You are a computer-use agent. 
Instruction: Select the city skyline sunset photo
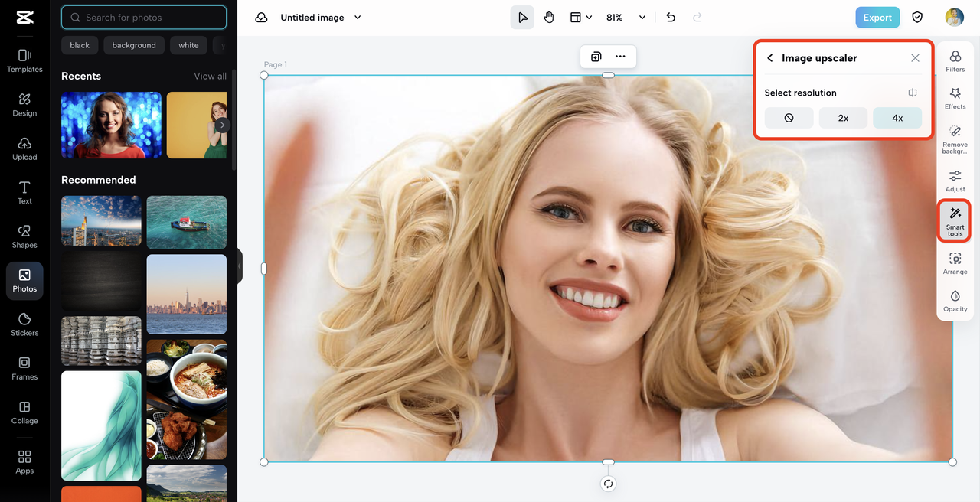click(101, 220)
